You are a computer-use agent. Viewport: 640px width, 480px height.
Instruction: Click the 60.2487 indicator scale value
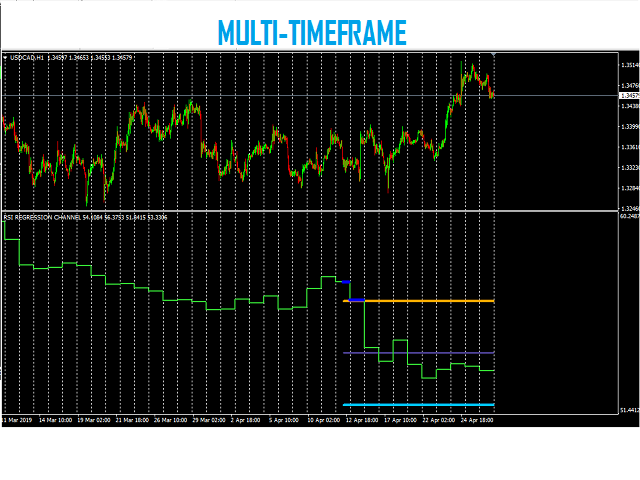click(629, 216)
